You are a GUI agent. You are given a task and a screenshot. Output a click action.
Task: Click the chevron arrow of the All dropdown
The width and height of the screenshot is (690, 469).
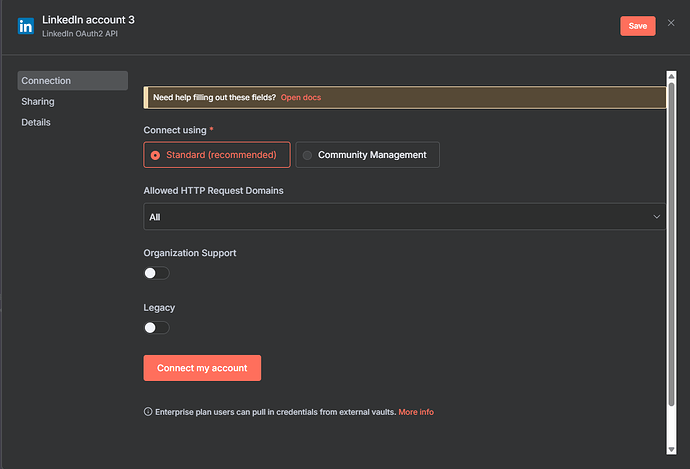point(657,217)
